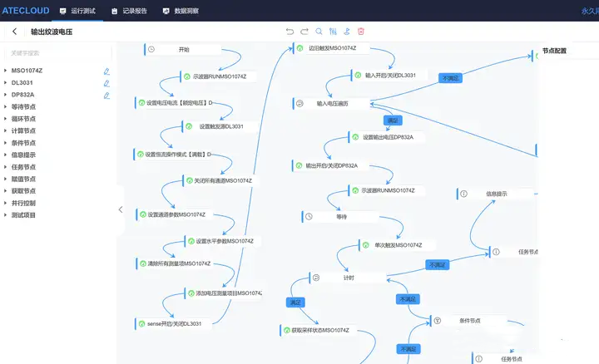The width and height of the screenshot is (599, 364).
Task: Click the magnifier search icon in toolbar
Action: tap(319, 32)
